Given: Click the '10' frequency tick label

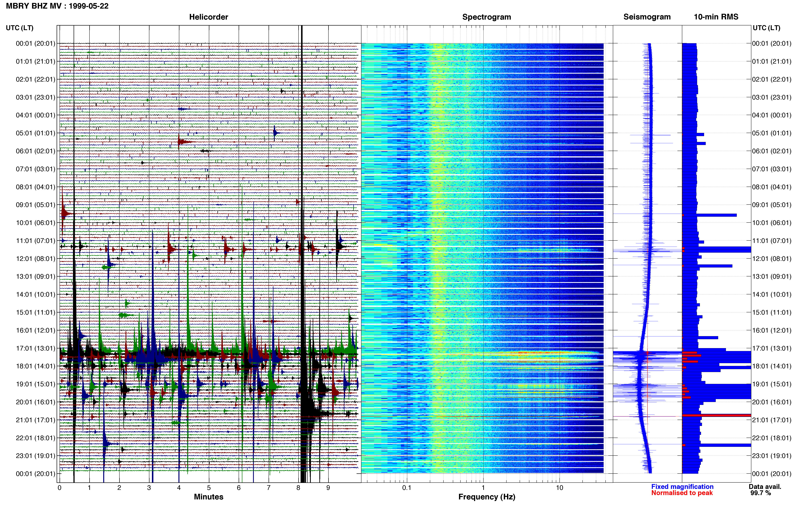Looking at the screenshot, I should point(559,488).
